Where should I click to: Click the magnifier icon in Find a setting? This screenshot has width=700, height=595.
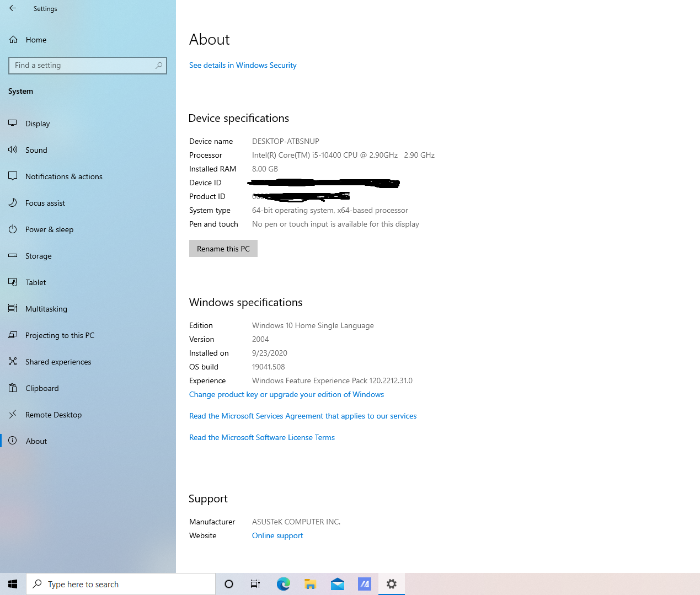(159, 66)
